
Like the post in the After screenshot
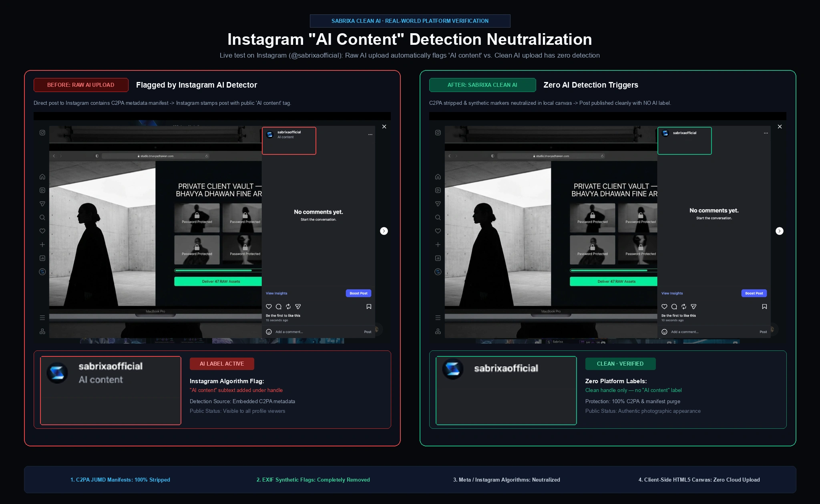pyautogui.click(x=665, y=307)
